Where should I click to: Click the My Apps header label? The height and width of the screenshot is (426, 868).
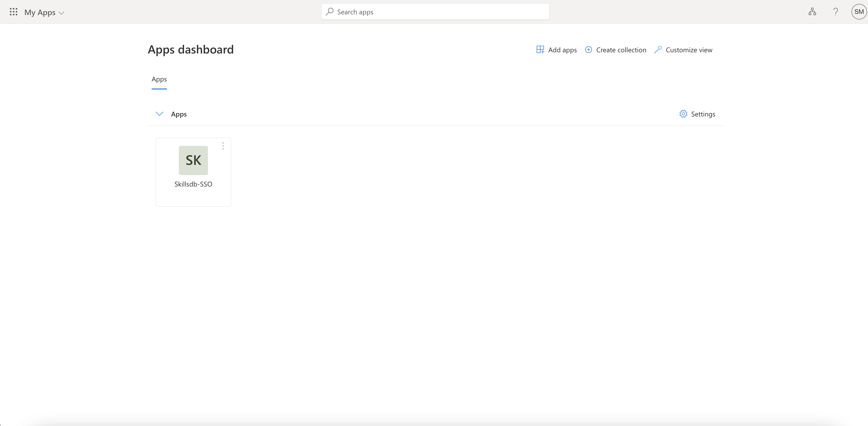[40, 12]
